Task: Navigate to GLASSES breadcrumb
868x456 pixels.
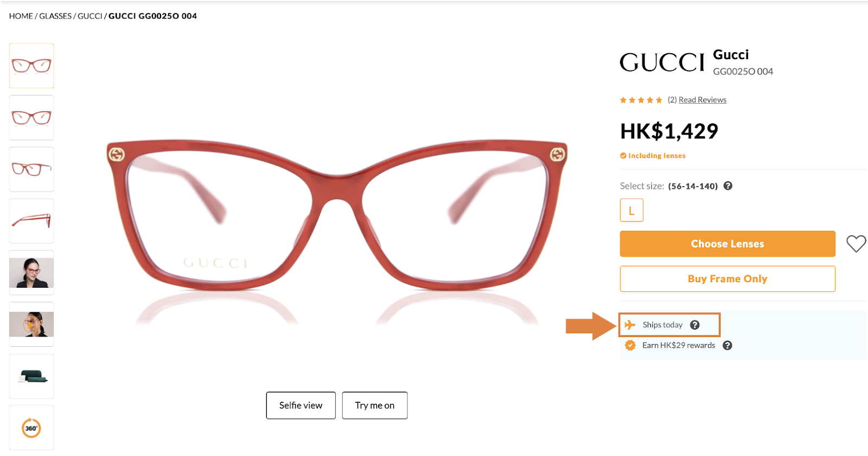Action: coord(55,16)
